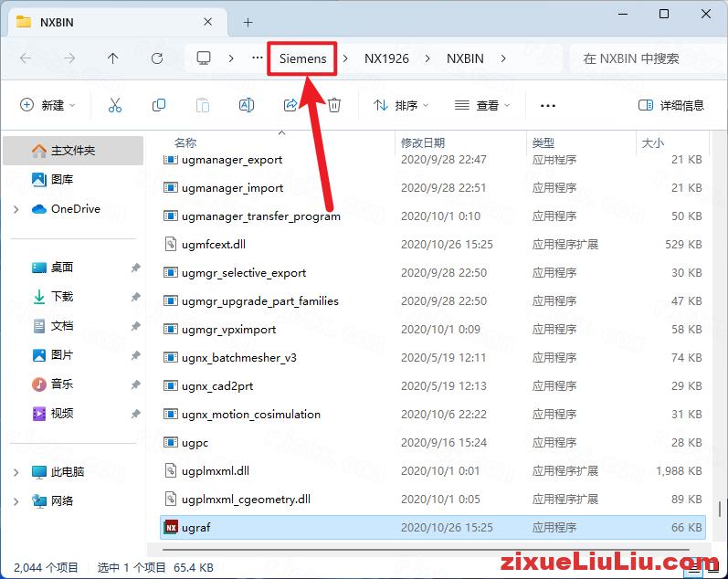
Task: Open the Sort options dropdown
Action: click(401, 105)
